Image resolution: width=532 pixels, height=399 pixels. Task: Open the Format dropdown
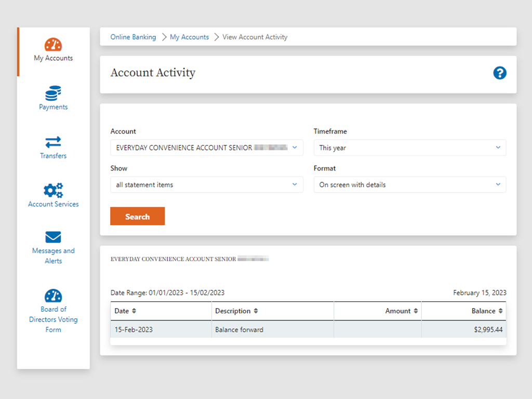(410, 184)
